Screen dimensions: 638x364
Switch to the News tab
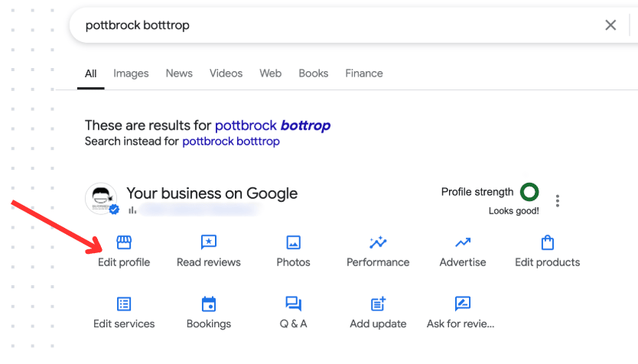[x=179, y=73]
